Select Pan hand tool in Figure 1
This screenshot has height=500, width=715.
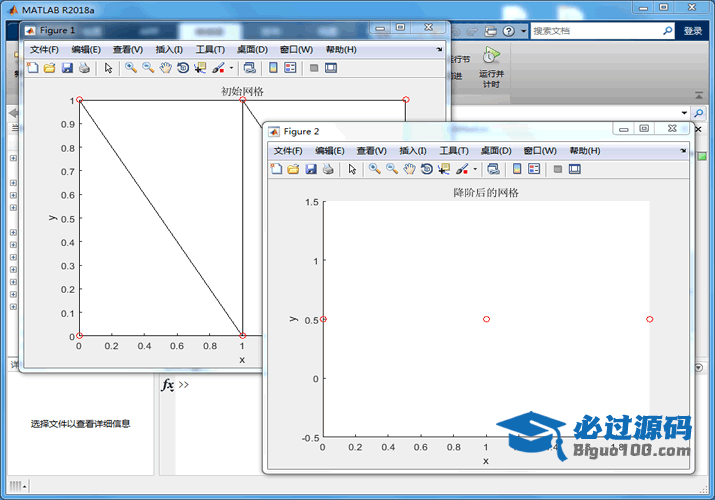click(165, 68)
